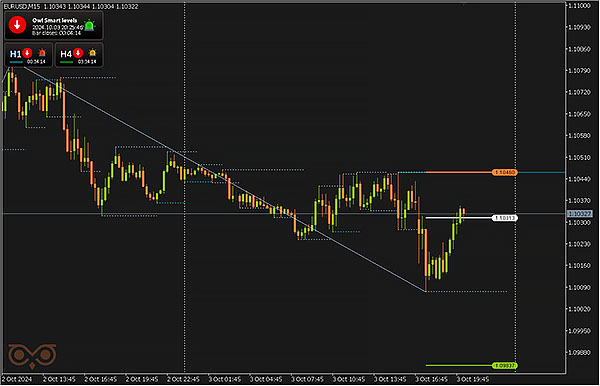Toggle the H4 yellow siren alert
This screenshot has width=600, height=386.
coord(93,52)
